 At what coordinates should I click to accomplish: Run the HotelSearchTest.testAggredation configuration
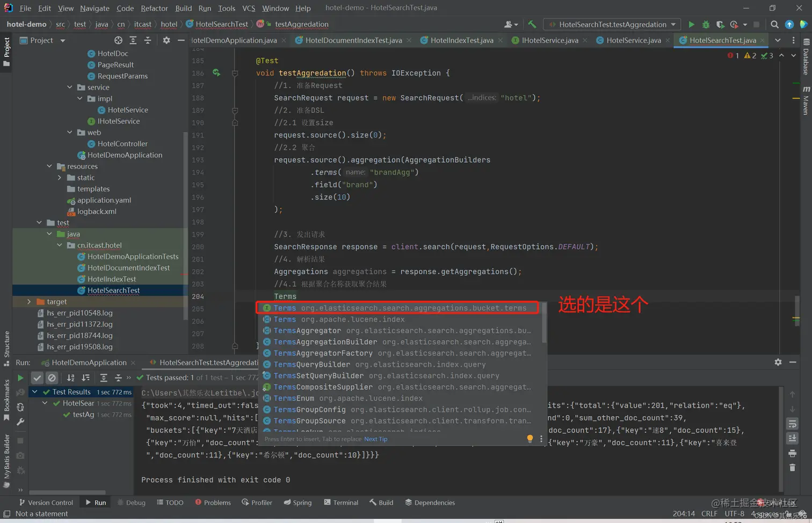(x=691, y=24)
